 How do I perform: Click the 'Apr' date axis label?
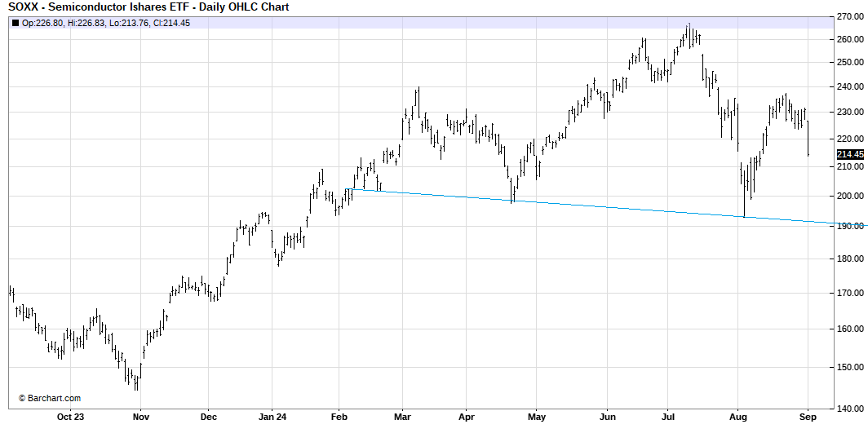[x=466, y=417]
